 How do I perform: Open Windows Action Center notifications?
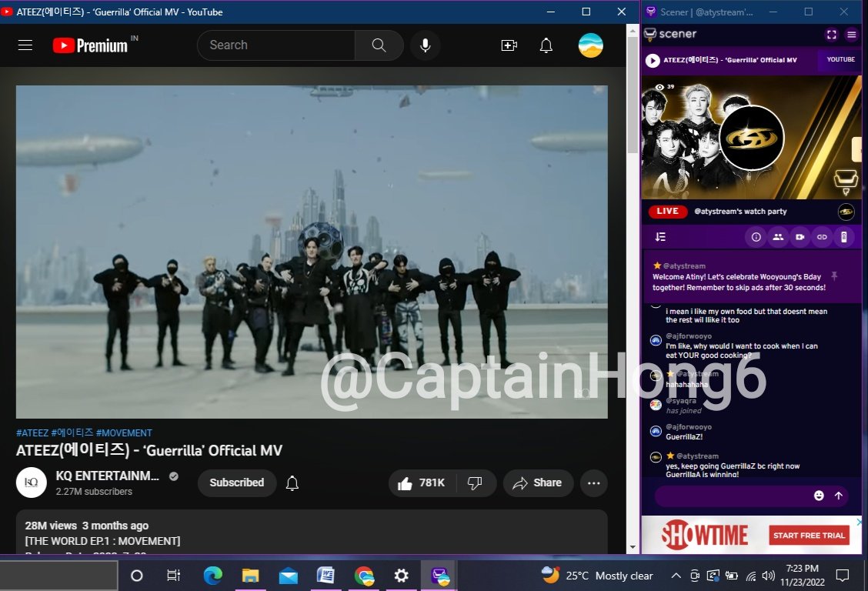point(843,576)
